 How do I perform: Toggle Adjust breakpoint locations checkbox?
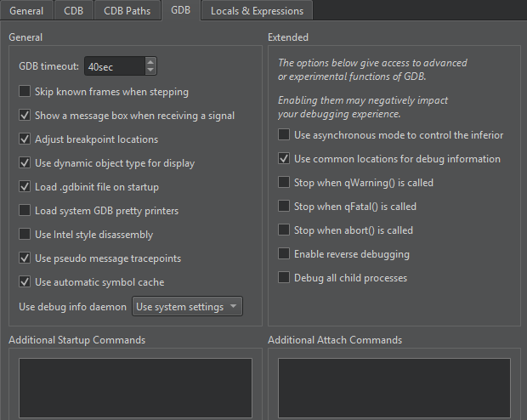25,139
